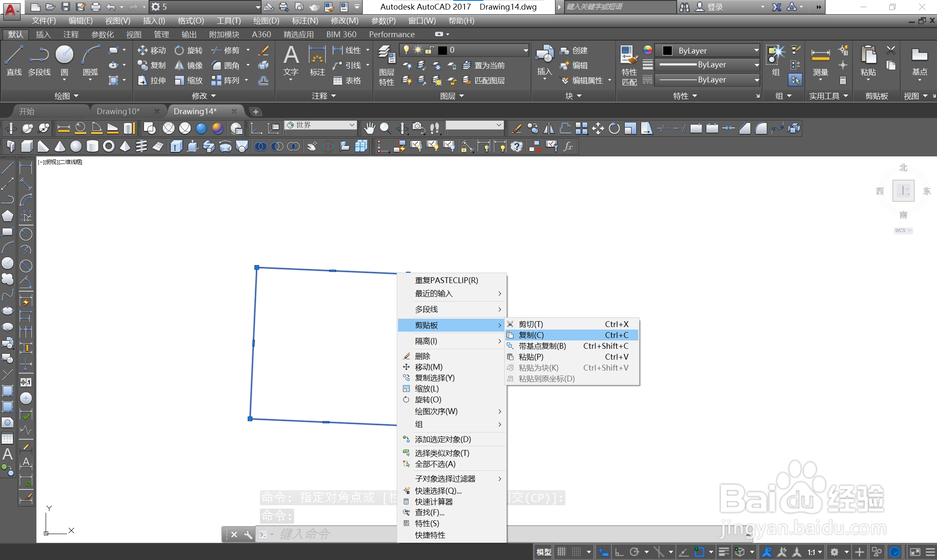
Task: Open the Dimension (标注) tool
Action: click(317, 61)
